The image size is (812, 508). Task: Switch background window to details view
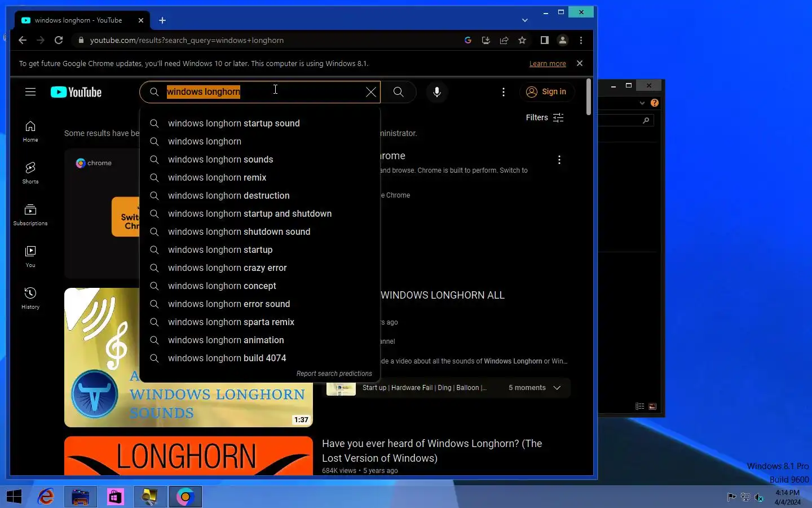pyautogui.click(x=639, y=406)
